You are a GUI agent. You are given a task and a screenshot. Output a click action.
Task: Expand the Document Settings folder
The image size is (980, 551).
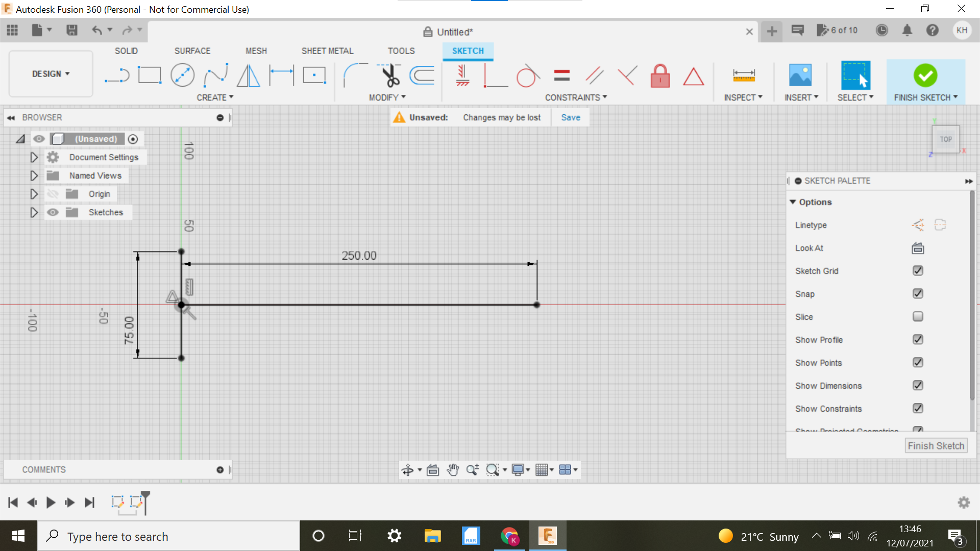coord(34,157)
